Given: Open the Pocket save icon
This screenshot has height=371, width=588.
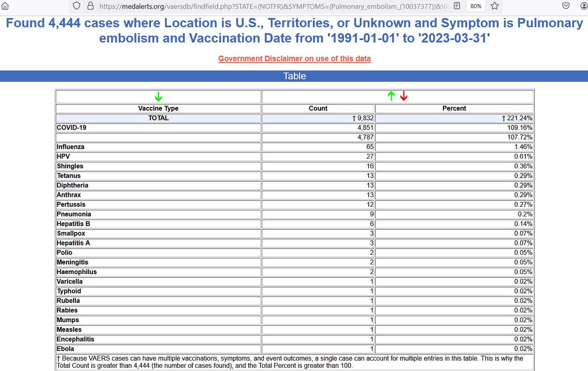Looking at the screenshot, I should [566, 6].
